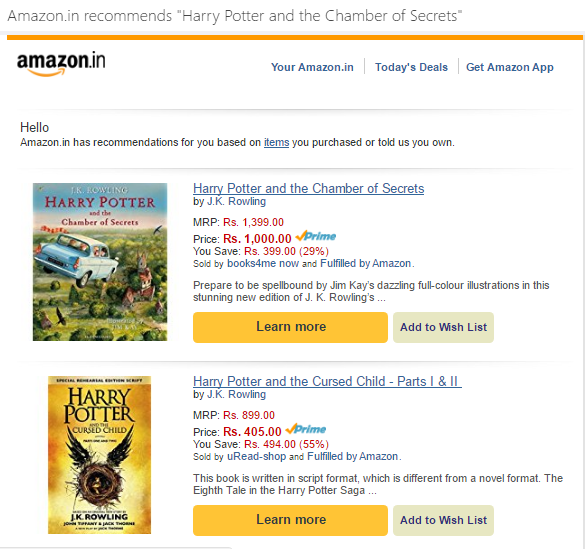Visit seller books4me now

263,263
